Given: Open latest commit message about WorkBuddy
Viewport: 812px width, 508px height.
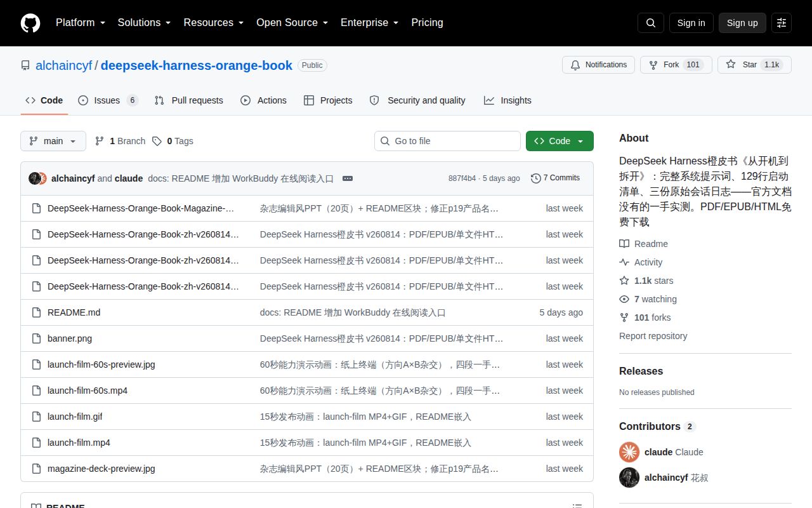Looking at the screenshot, I should click(x=241, y=178).
